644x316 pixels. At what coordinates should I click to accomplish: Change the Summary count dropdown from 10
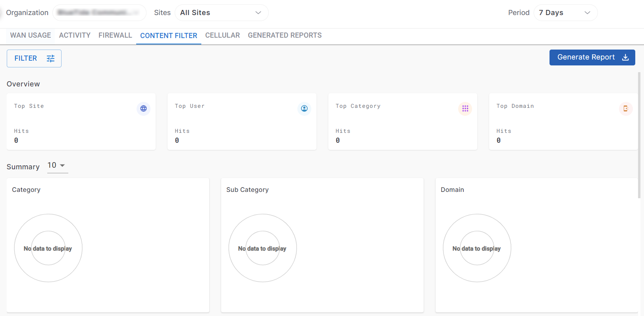(57, 166)
